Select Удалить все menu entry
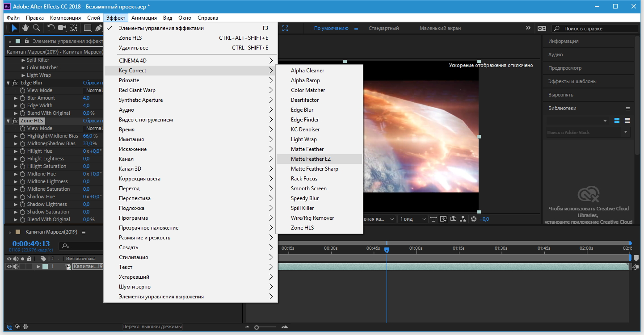 pyautogui.click(x=190, y=48)
